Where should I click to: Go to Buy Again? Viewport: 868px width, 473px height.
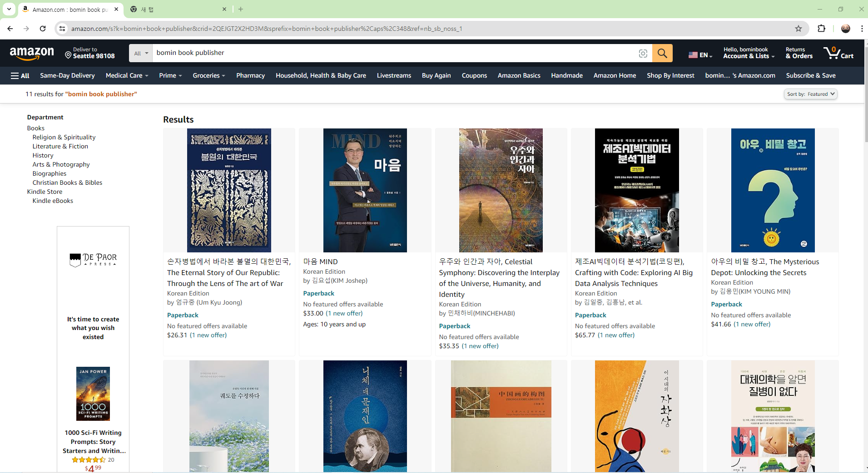(x=436, y=76)
